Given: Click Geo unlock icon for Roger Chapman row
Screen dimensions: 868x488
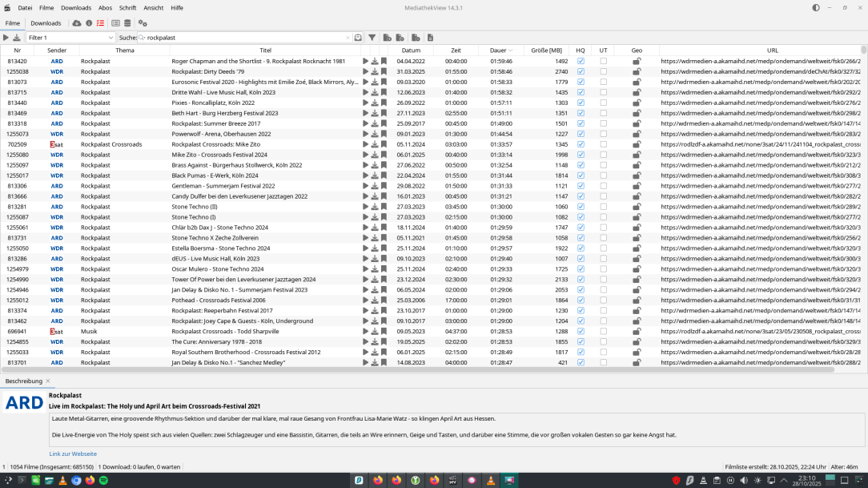Looking at the screenshot, I should tap(637, 62).
